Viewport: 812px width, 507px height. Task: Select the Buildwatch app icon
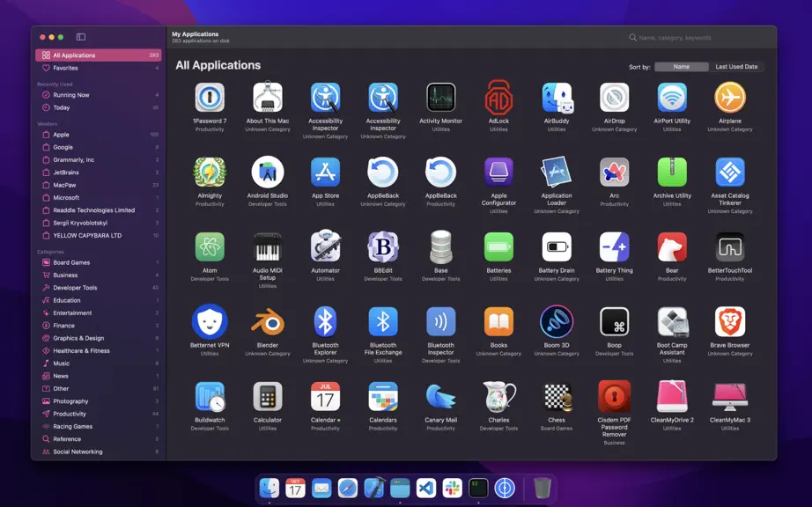pyautogui.click(x=210, y=397)
